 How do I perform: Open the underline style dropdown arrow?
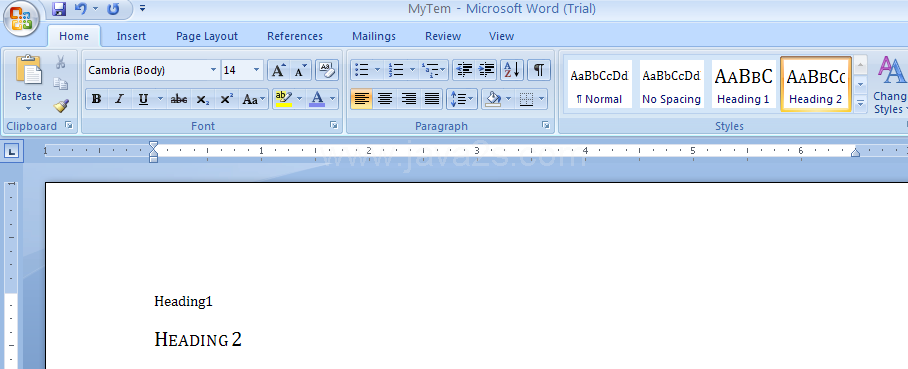coord(160,99)
